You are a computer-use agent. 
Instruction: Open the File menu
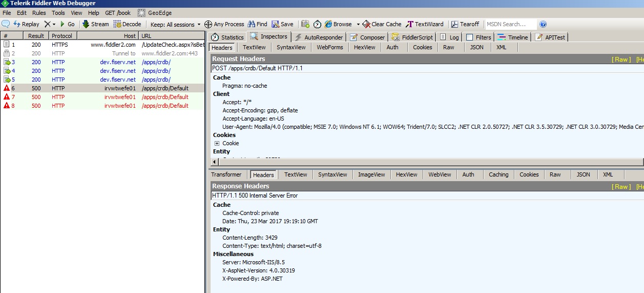[x=7, y=13]
